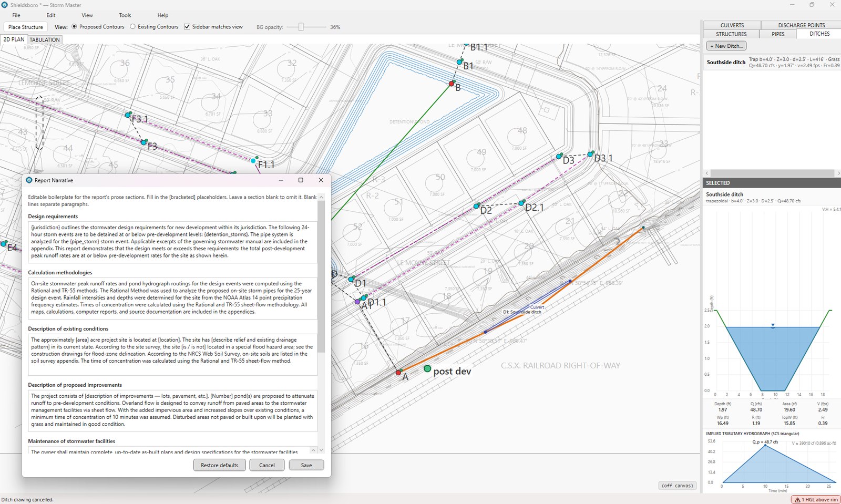841x504 pixels.
Task: Close the Report Narrative dialog
Action: [321, 180]
